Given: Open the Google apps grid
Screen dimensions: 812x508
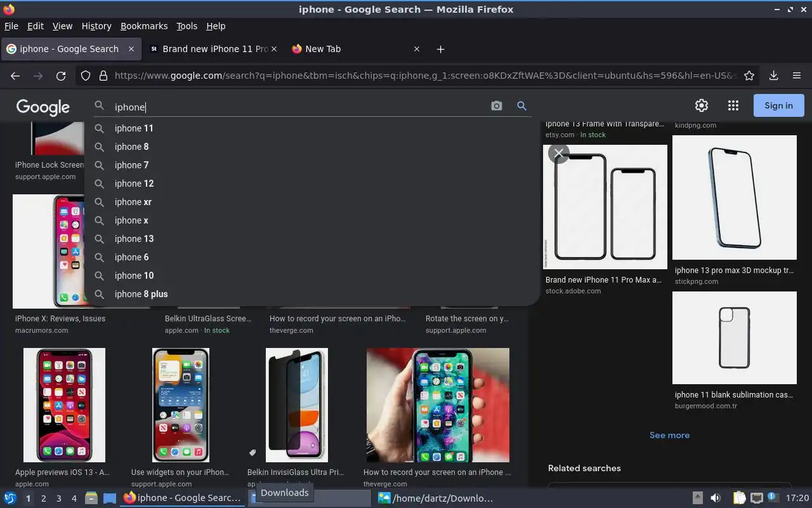Looking at the screenshot, I should [x=733, y=105].
